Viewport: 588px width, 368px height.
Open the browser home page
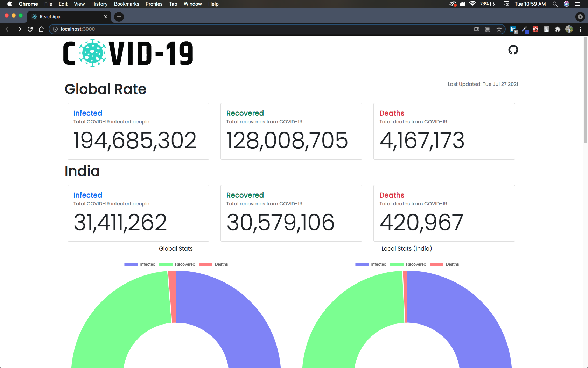[41, 29]
